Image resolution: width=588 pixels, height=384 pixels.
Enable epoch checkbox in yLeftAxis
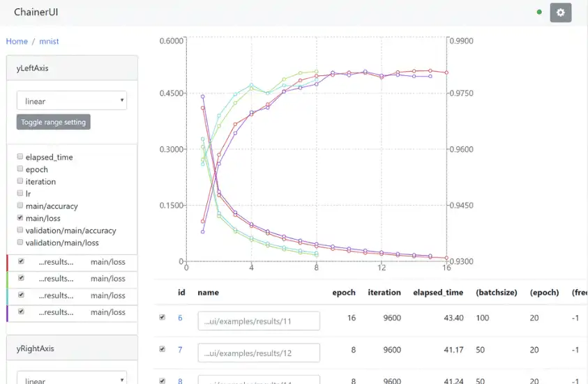[20, 169]
